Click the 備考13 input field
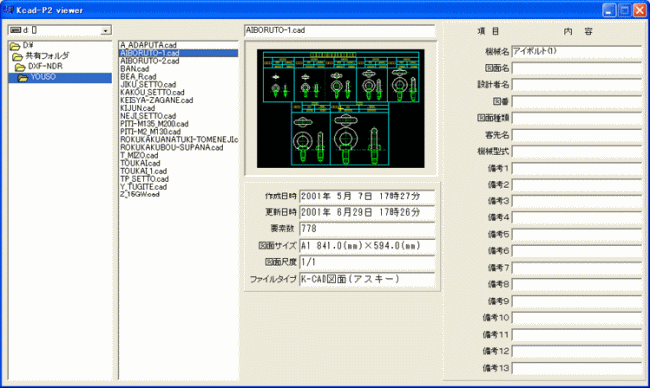This screenshot has height=388, width=650. [577, 368]
